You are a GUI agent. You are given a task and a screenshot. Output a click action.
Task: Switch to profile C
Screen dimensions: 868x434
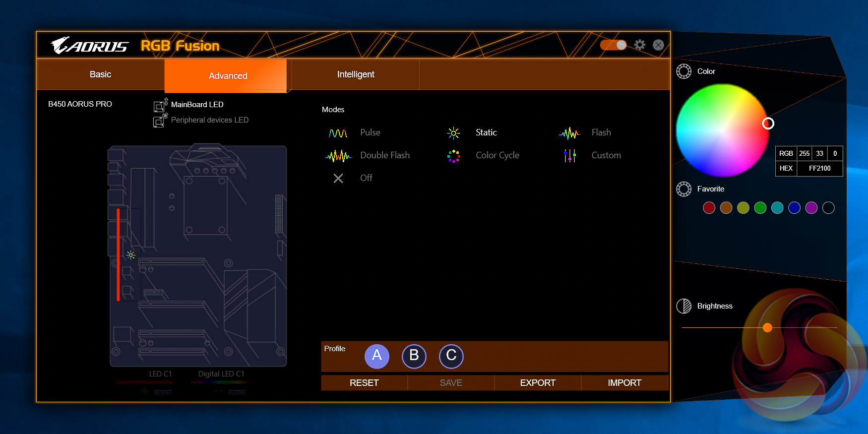click(x=451, y=356)
